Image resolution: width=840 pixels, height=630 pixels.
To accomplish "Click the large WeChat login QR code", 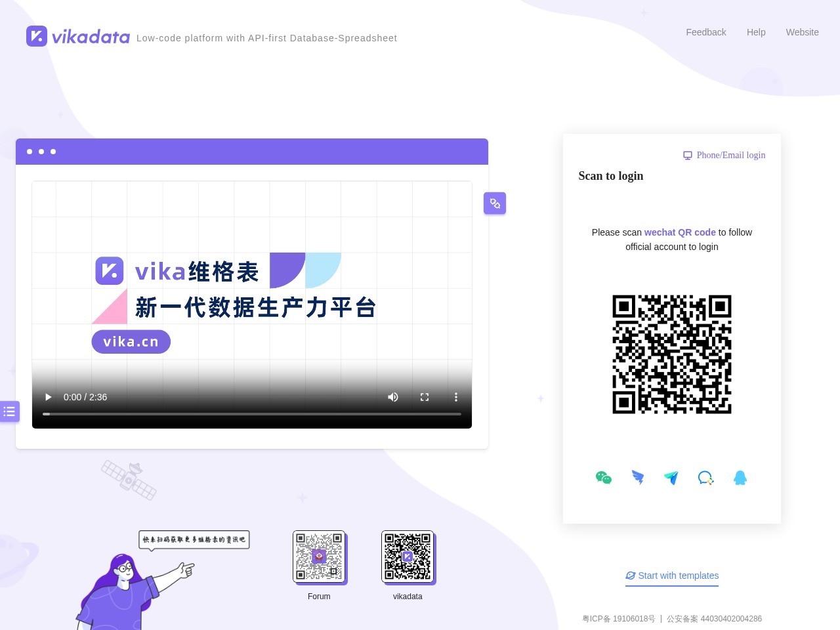I will tap(672, 354).
